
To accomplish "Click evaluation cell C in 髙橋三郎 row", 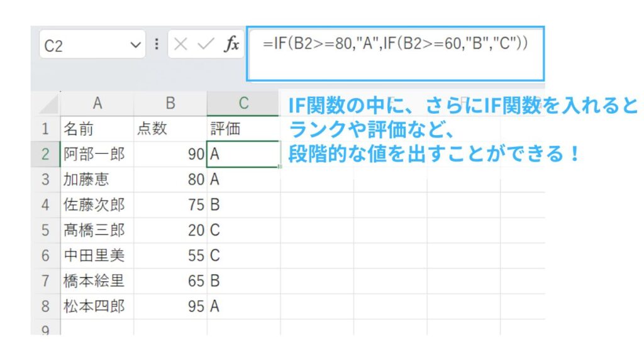I will [243, 230].
